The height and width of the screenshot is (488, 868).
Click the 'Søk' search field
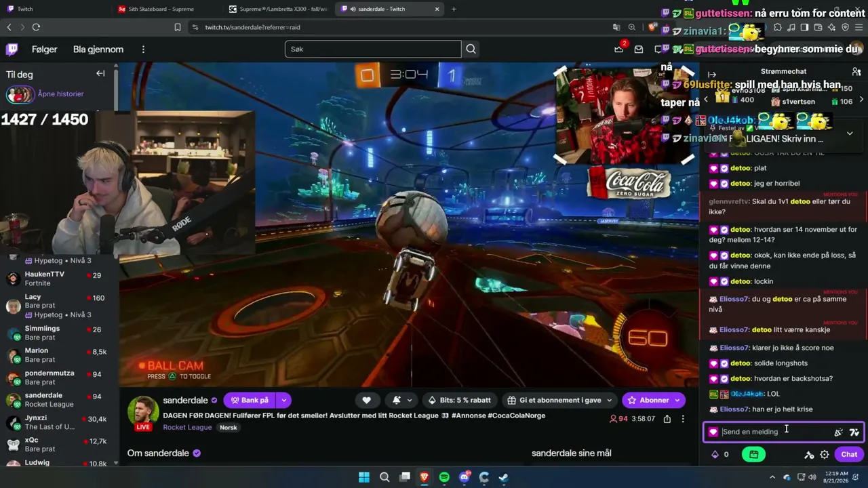373,49
